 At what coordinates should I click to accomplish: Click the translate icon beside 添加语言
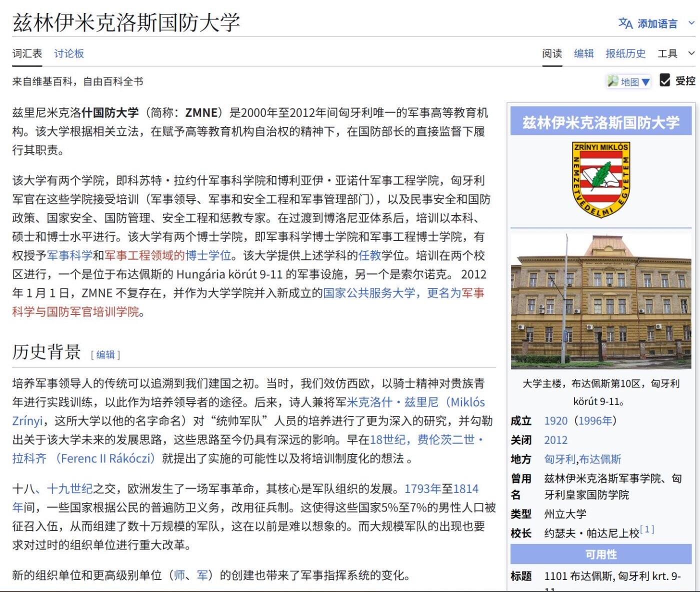(625, 23)
